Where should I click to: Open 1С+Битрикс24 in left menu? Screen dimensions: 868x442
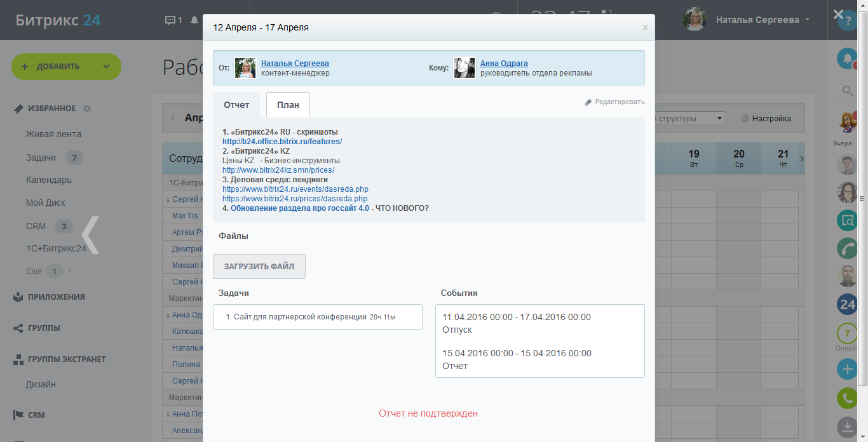(56, 248)
